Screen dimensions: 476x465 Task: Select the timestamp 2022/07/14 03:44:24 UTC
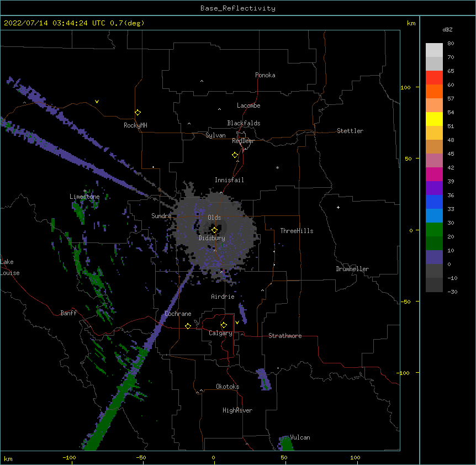(x=55, y=23)
